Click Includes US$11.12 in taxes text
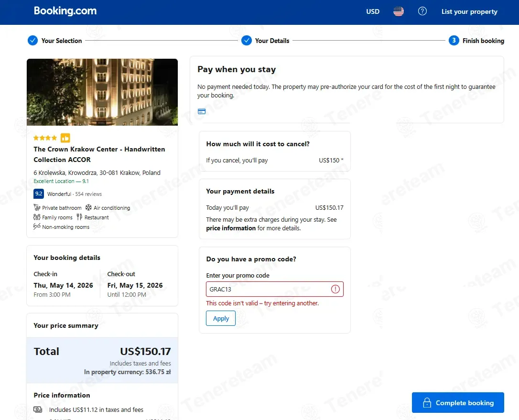 point(97,410)
